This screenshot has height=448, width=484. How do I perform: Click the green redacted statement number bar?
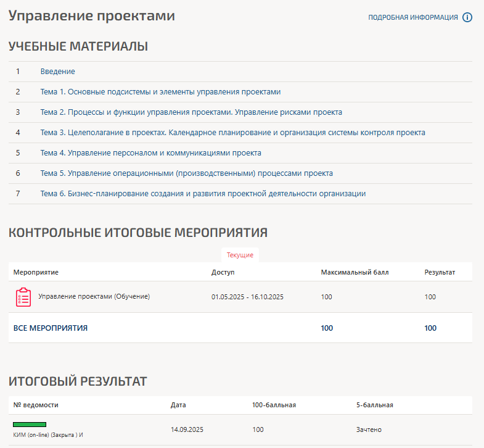click(30, 425)
